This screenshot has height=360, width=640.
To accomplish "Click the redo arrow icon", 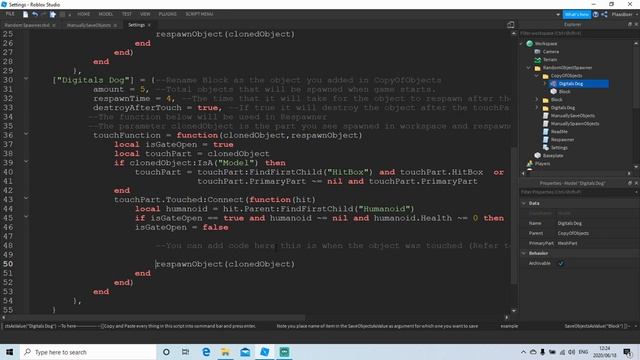I will tap(44, 14).
